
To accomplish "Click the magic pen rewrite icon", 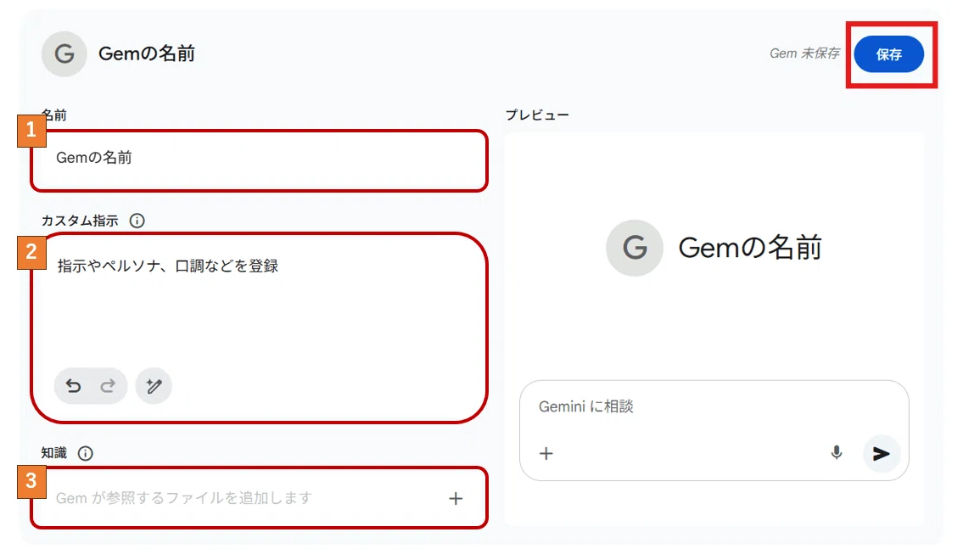I will pos(154,386).
